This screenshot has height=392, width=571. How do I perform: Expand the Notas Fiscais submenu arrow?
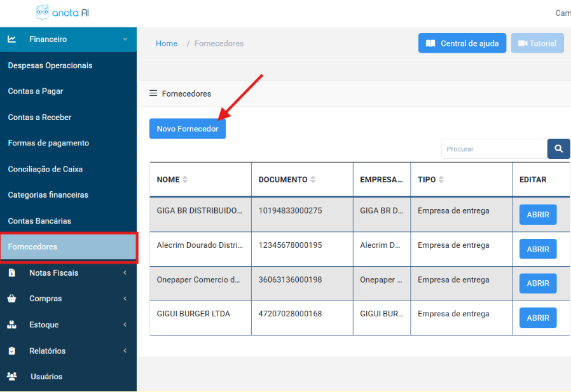click(125, 273)
